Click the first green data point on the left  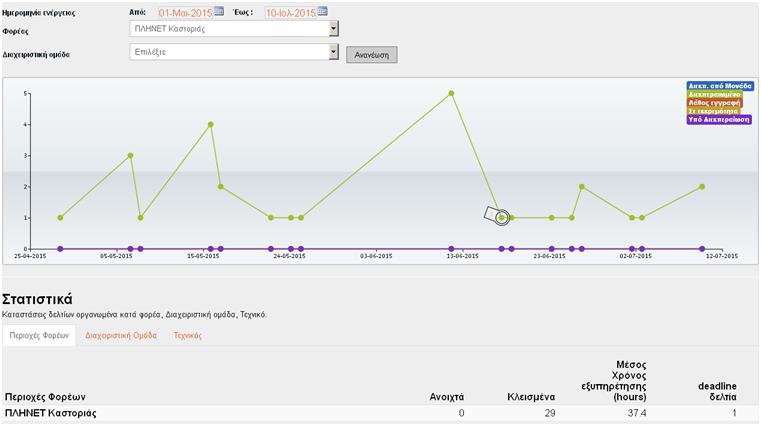click(60, 217)
